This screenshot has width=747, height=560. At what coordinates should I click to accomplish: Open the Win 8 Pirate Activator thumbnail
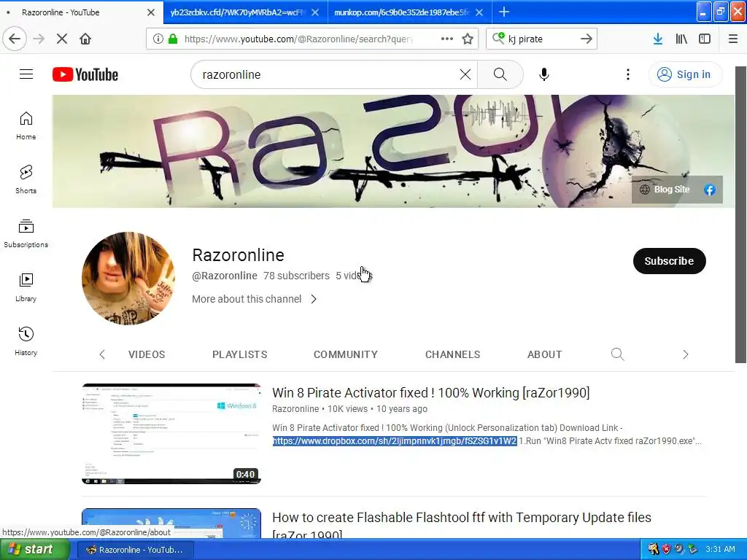point(171,434)
